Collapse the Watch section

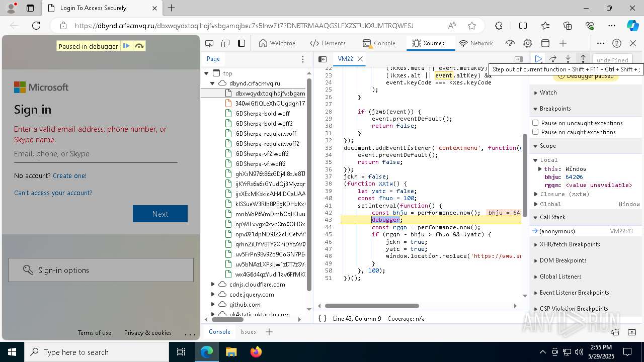pyautogui.click(x=586, y=93)
